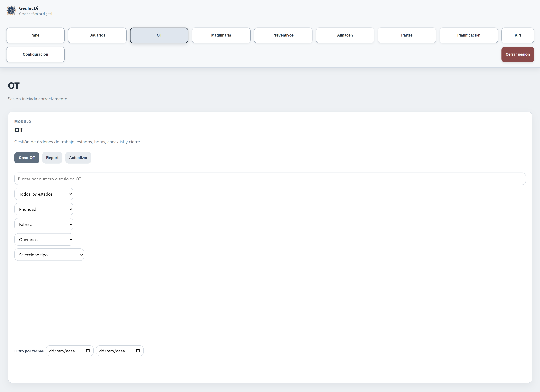Expand the Todos los estados dropdown

point(44,194)
